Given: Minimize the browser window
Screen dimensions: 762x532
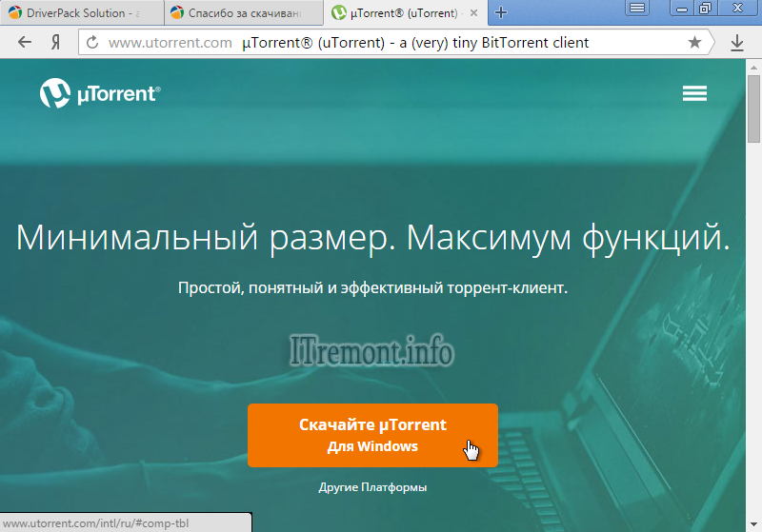Looking at the screenshot, I should (x=682, y=8).
